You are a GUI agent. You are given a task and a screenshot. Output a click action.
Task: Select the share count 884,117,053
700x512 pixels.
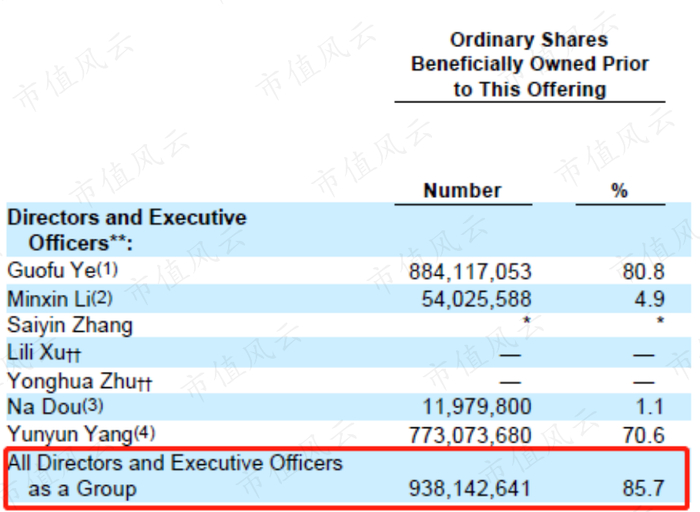470,272
